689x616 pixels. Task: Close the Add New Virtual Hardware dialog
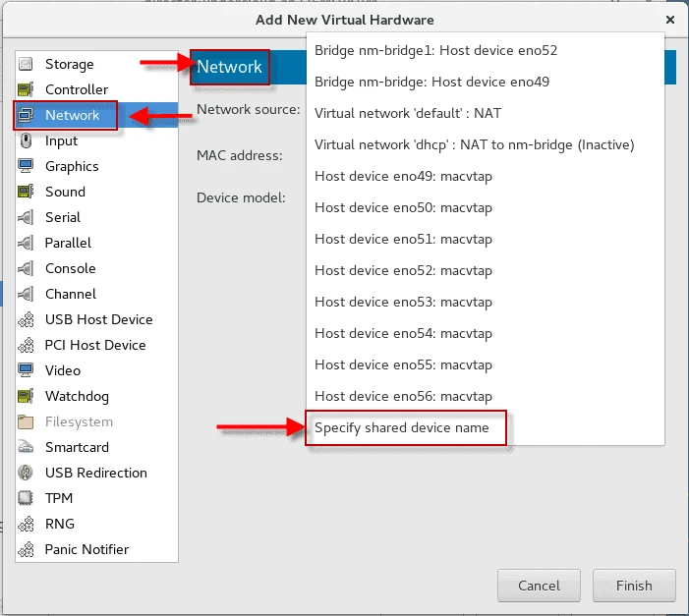tap(670, 20)
